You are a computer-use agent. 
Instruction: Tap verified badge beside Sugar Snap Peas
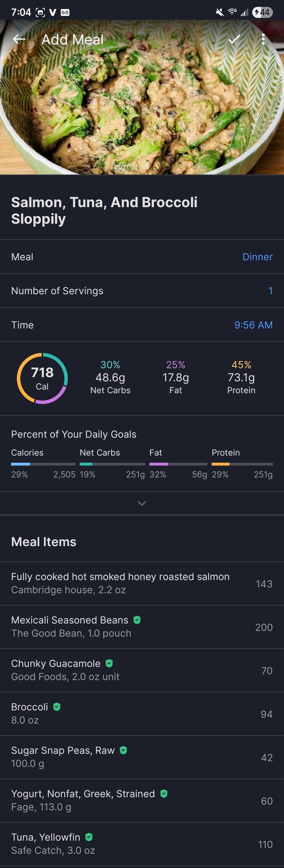[x=124, y=750]
